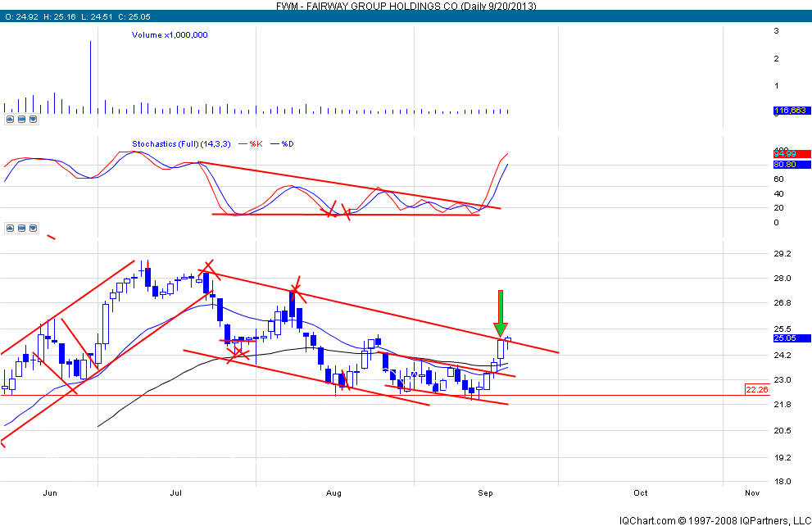Click the middle minimize icon in the Stochastics panel

pyautogui.click(x=22, y=228)
